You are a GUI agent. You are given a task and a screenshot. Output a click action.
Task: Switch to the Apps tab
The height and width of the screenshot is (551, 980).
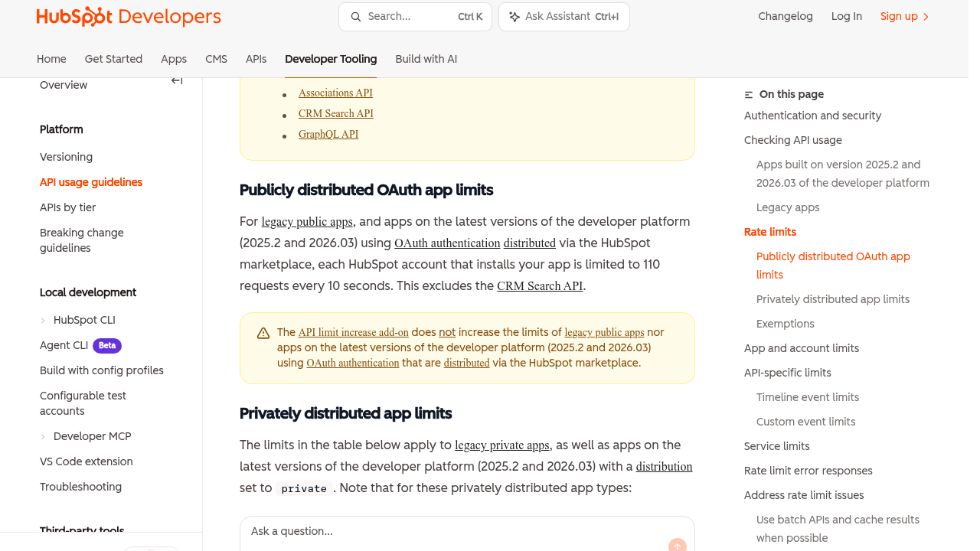point(174,59)
